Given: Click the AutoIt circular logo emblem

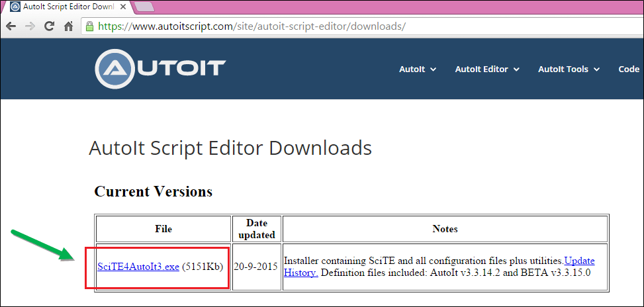Looking at the screenshot, I should point(116,68).
